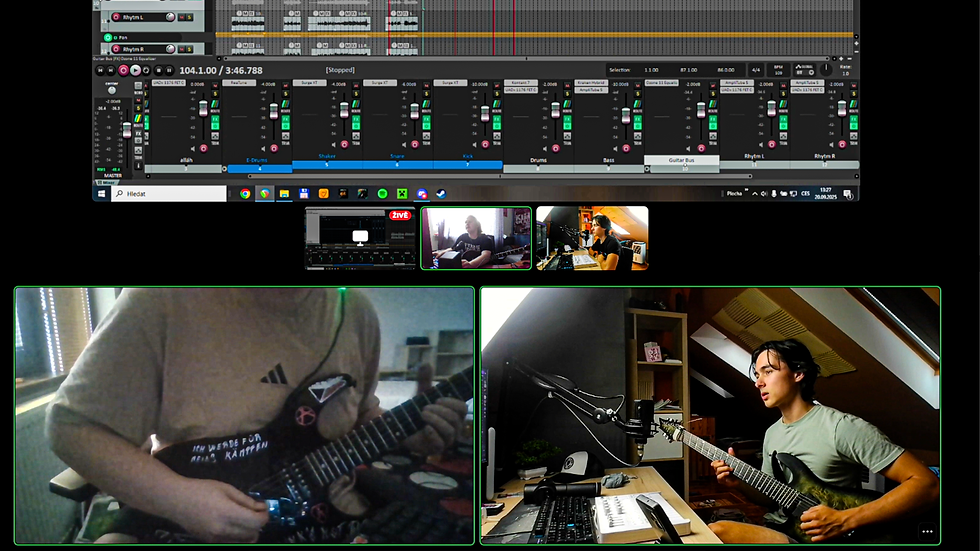Click the volume fader on the Bass strip
The image size is (980, 551).
click(626, 116)
